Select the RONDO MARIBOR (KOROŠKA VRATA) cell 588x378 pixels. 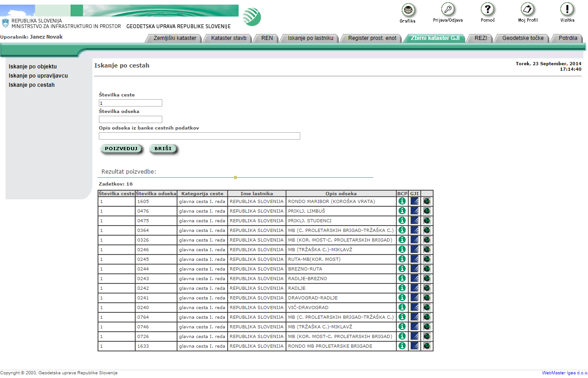click(341, 201)
